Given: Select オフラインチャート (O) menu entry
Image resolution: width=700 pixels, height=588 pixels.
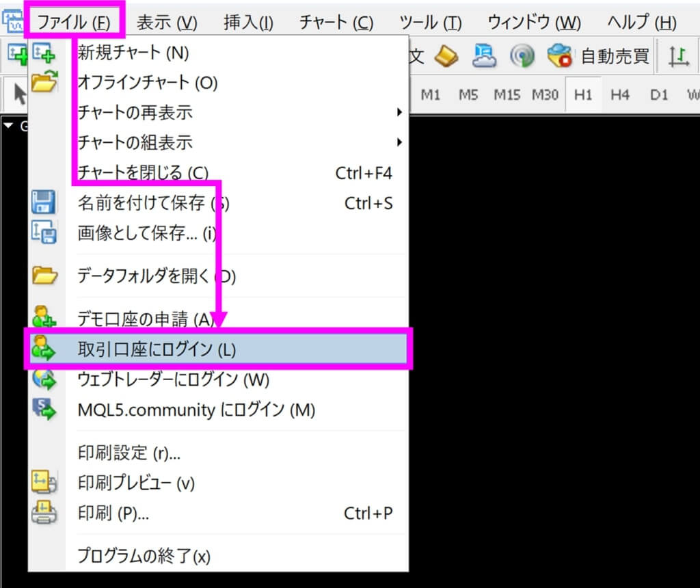Looking at the screenshot, I should [x=218, y=83].
